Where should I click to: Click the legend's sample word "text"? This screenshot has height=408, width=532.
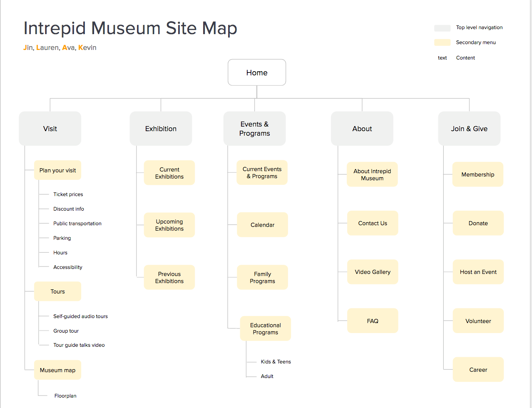(442, 58)
